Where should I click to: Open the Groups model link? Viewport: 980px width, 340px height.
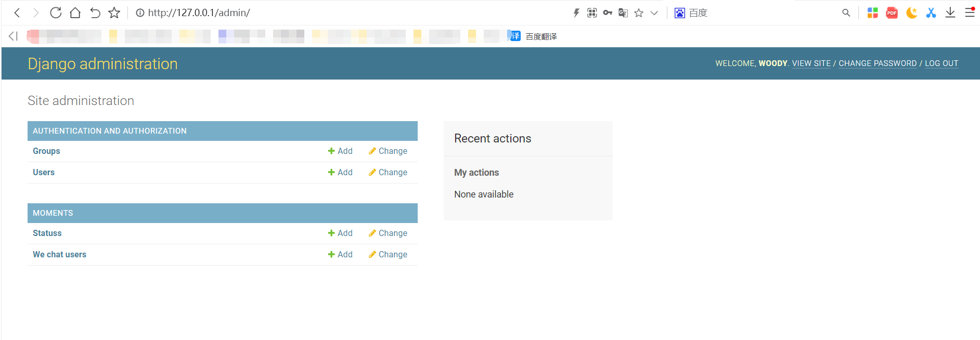[x=46, y=151]
